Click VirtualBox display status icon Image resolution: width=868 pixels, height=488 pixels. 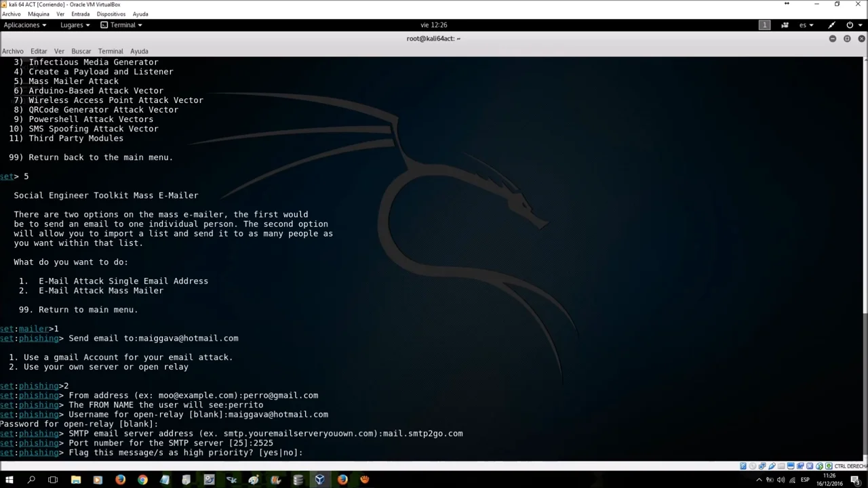coord(791,466)
